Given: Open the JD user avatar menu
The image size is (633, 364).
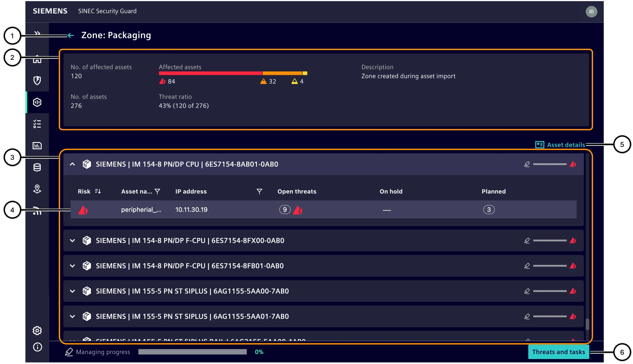Looking at the screenshot, I should [591, 12].
